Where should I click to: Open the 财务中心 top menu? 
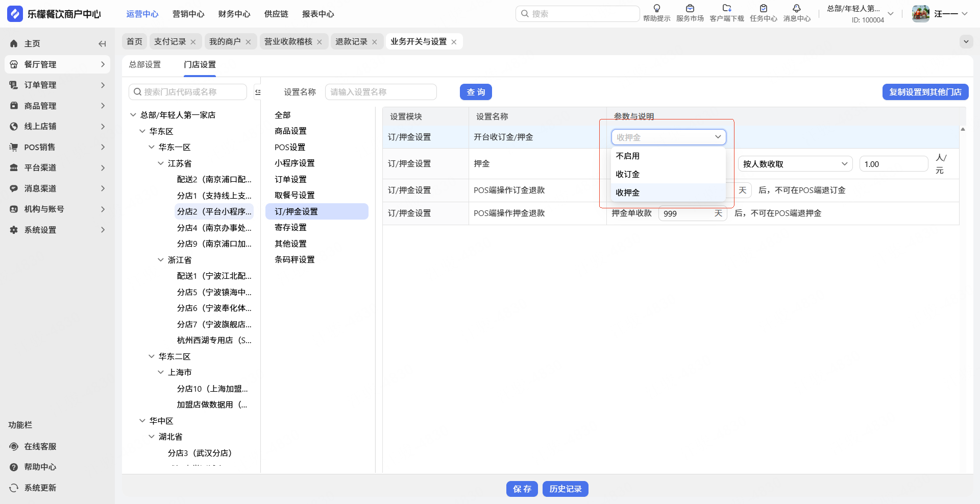coord(234,14)
